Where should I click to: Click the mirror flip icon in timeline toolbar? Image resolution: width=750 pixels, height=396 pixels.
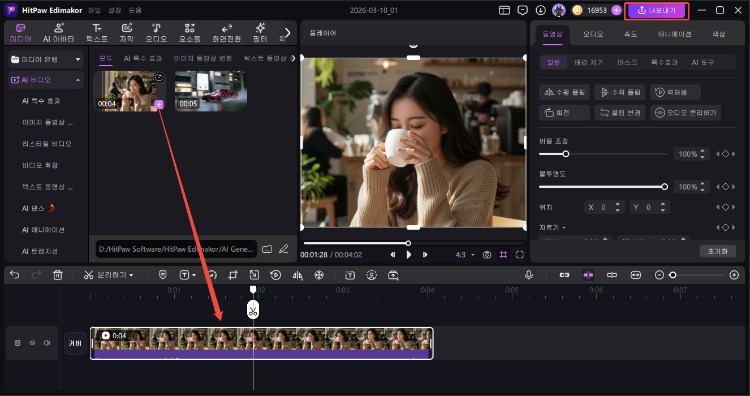coord(298,275)
